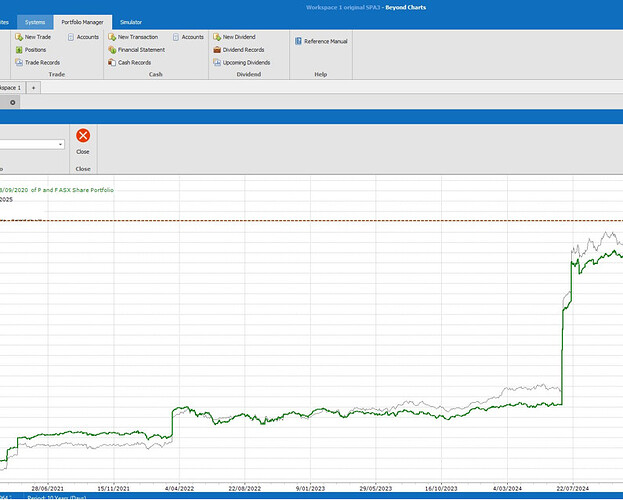Click the Upcoming Dividends label

(x=246, y=62)
